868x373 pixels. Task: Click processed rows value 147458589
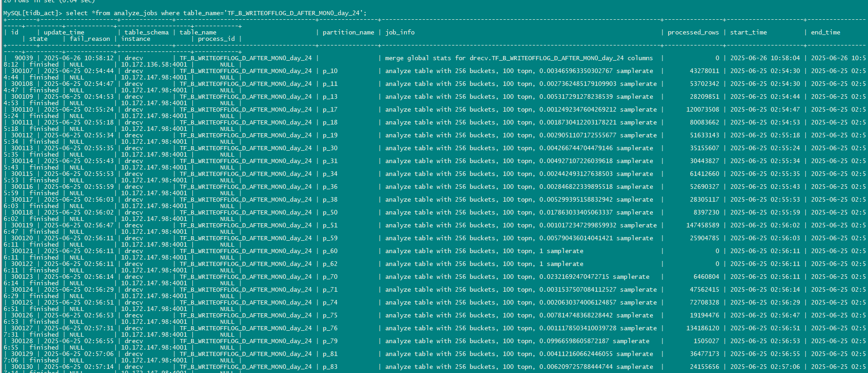click(x=702, y=225)
